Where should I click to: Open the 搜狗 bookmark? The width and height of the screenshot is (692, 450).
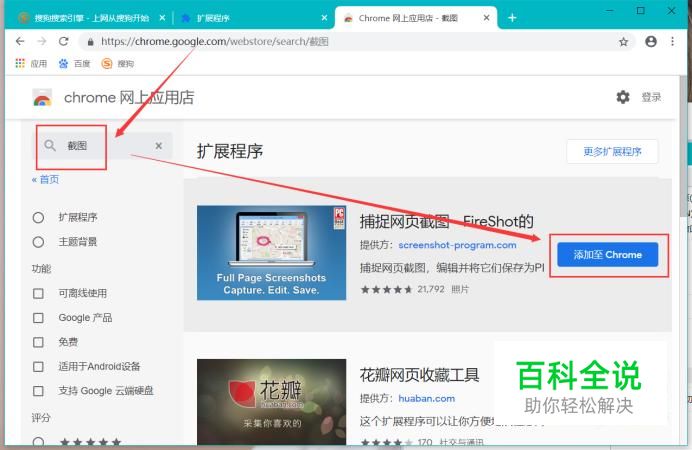tap(117, 64)
